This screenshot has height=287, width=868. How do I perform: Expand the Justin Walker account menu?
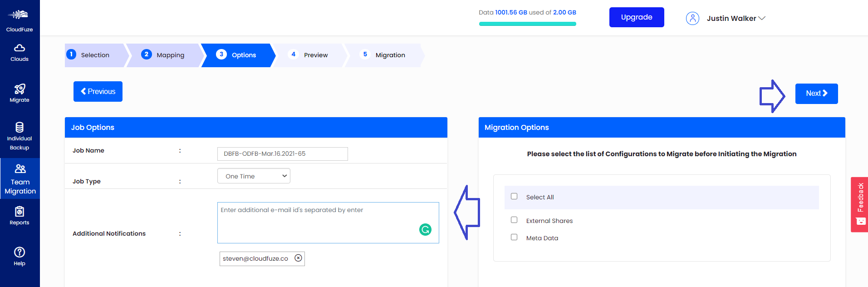[x=736, y=18]
